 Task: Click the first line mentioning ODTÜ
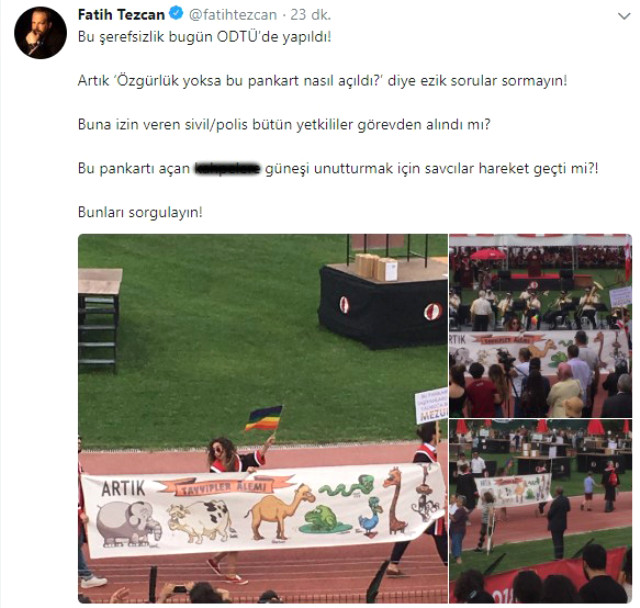pos(204,37)
